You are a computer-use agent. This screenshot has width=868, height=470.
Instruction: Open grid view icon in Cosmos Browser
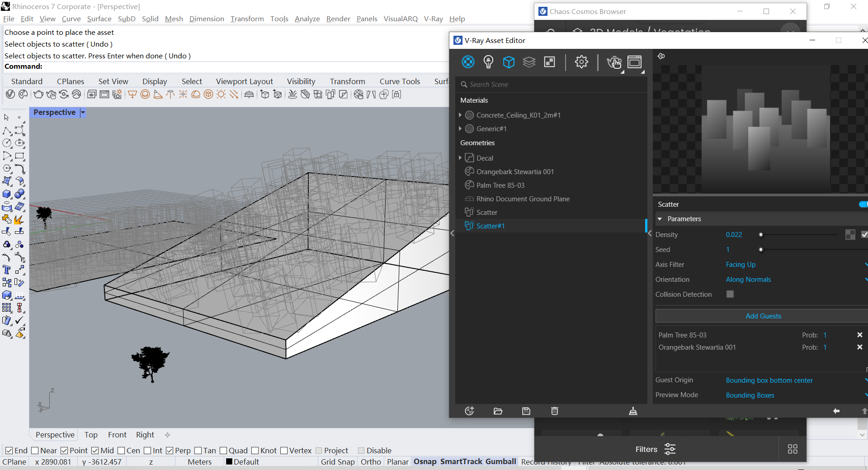pos(793,449)
